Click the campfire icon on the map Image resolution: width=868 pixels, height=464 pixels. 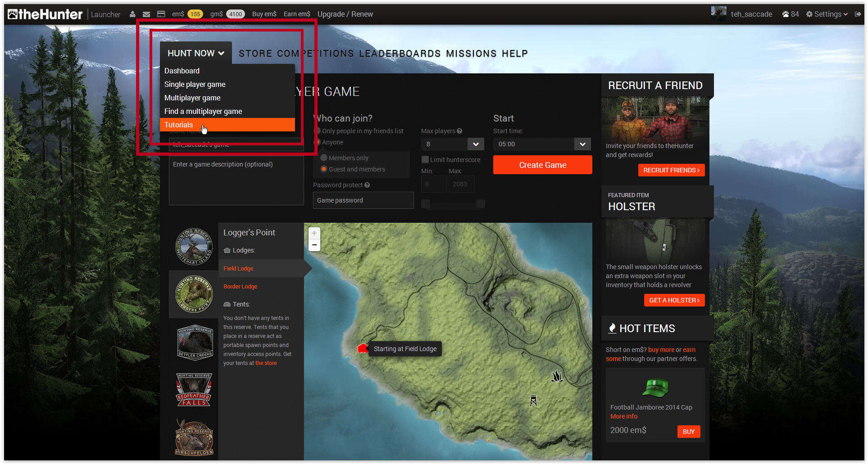(x=557, y=376)
